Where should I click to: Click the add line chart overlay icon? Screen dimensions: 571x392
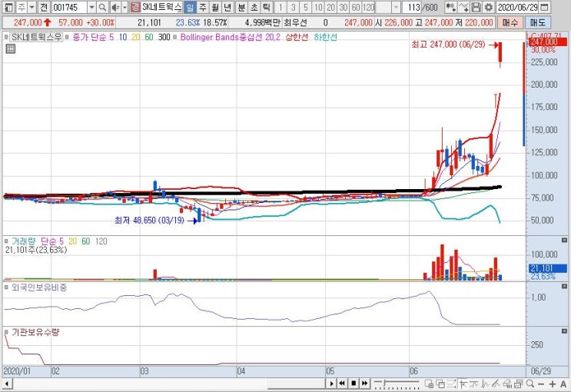click(463, 7)
